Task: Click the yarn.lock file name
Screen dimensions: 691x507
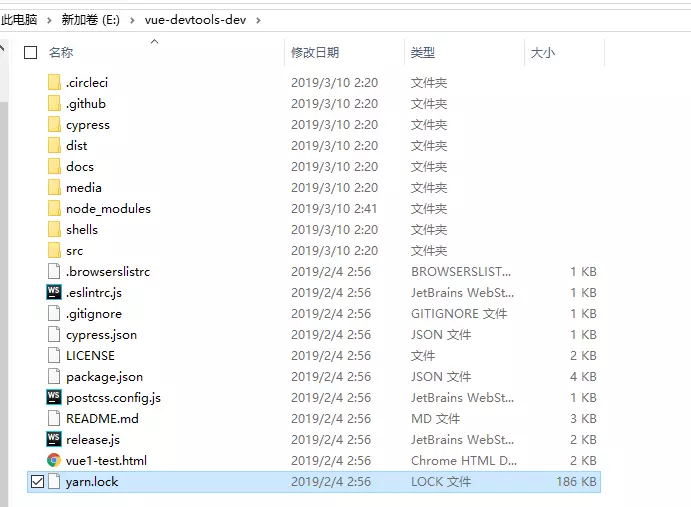Action: click(92, 481)
